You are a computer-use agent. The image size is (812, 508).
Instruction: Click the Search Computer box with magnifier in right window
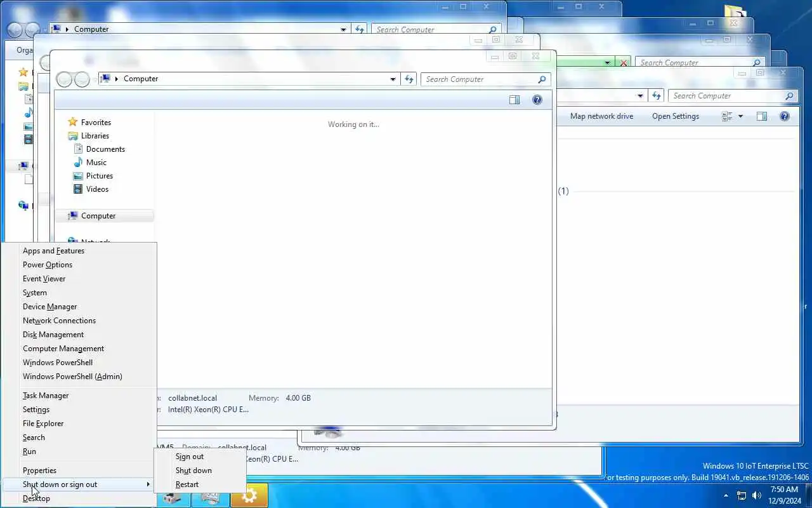(x=733, y=96)
